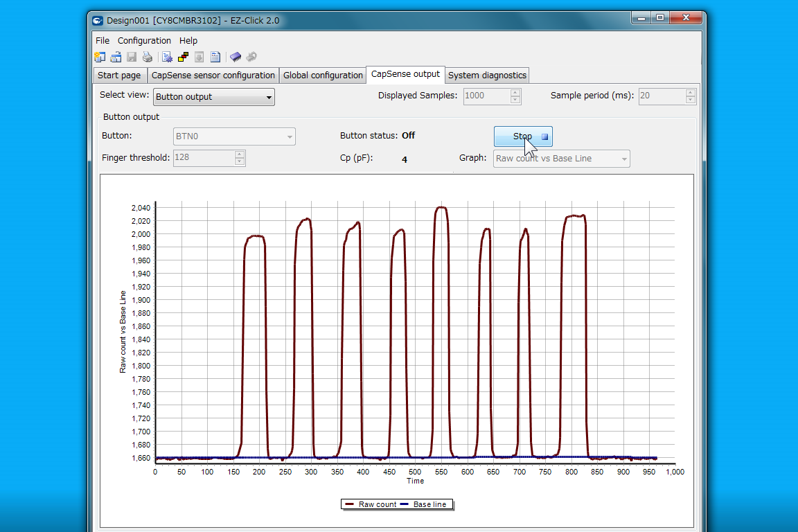
Task: Click the grayed floppy disk save icon
Action: (132, 57)
